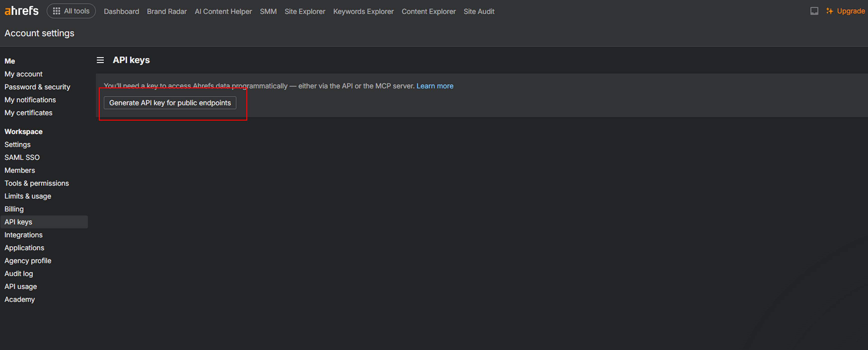Toggle sidebar with hamburger icon
This screenshot has height=350, width=868.
click(100, 60)
